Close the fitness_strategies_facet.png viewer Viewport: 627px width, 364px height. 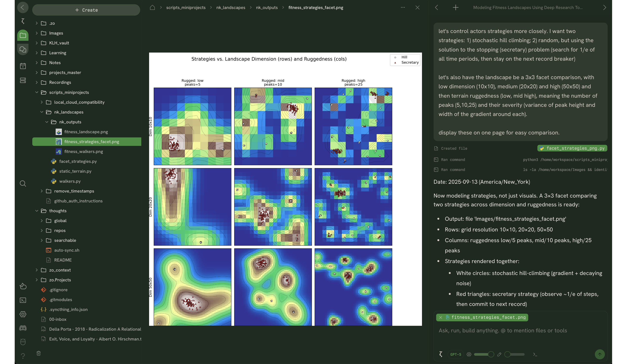(x=417, y=8)
